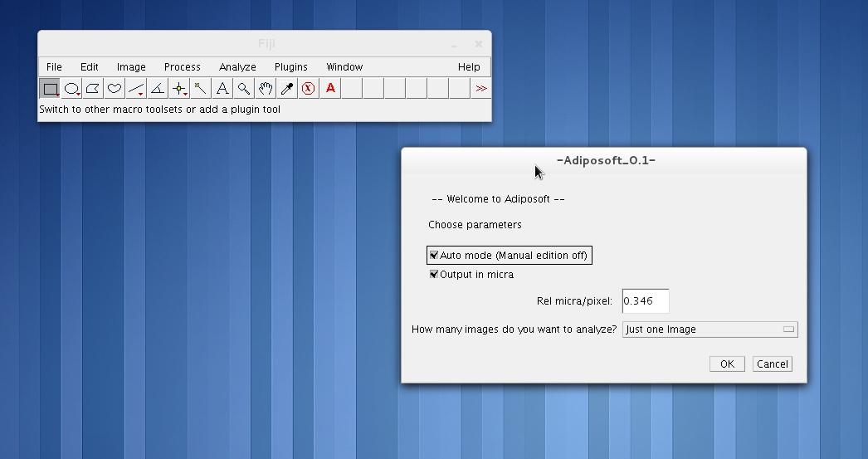Cancel the Adiposoft dialog
Viewport: 868px width, 459px height.
tap(772, 364)
